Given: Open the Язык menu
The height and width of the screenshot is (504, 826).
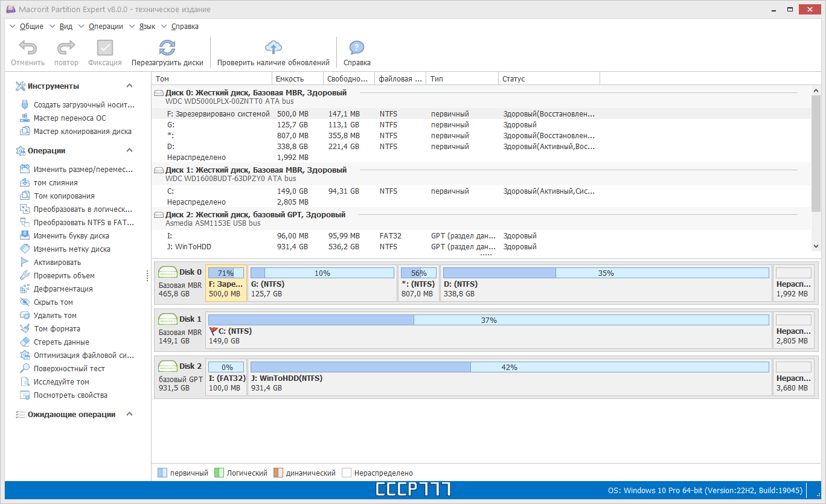Looking at the screenshot, I should coord(148,26).
